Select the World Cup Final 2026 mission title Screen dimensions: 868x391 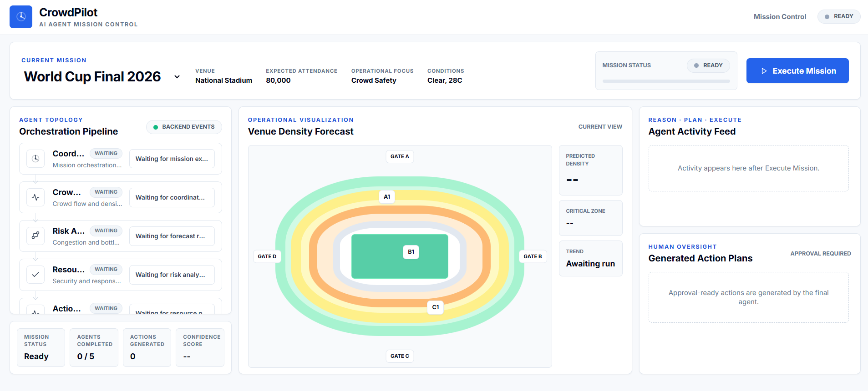(92, 76)
